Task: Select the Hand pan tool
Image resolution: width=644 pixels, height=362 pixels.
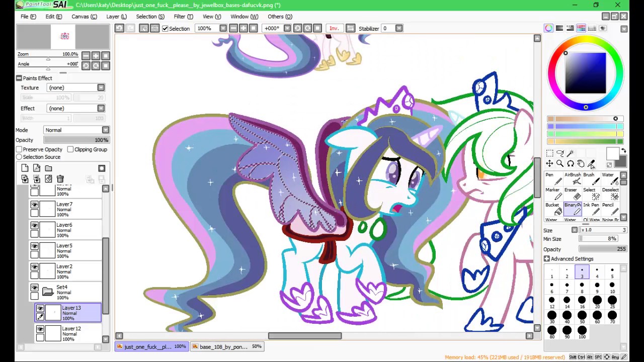Action: (581, 164)
